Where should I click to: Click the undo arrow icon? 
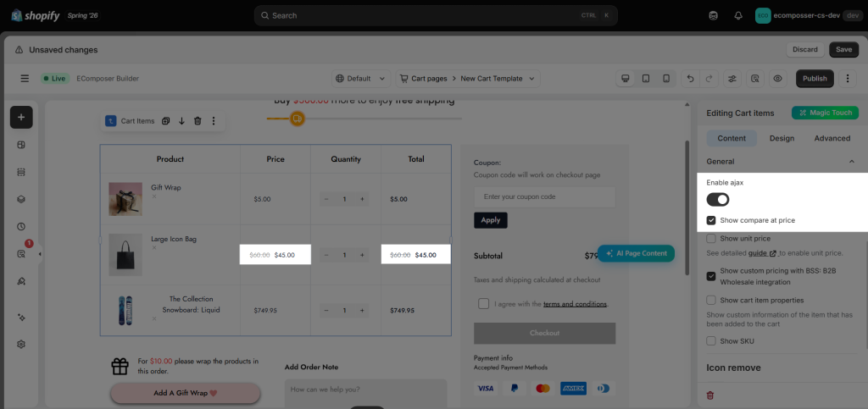pos(690,79)
